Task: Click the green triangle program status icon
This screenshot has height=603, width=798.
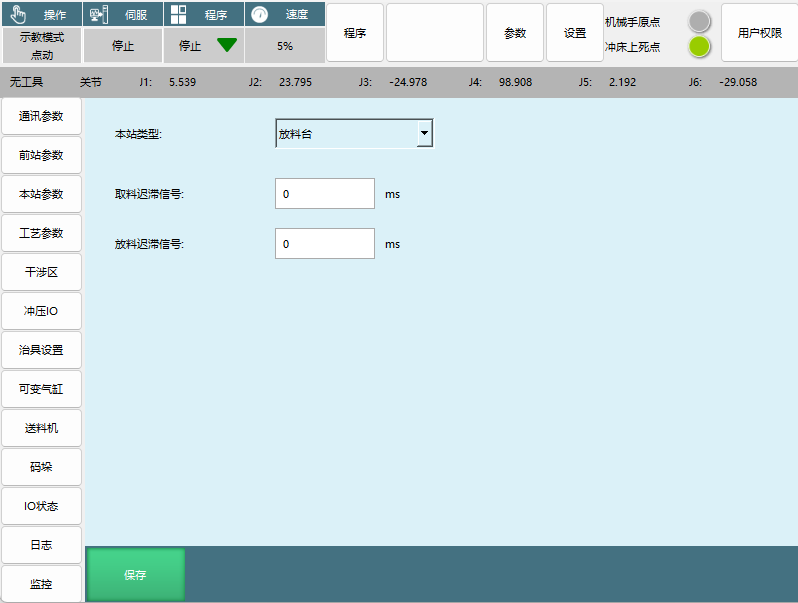Action: coord(227,45)
